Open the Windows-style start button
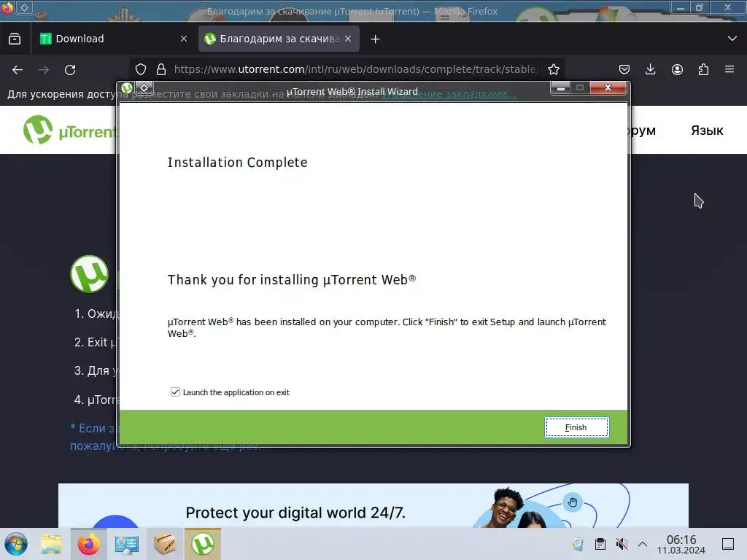The height and width of the screenshot is (560, 747). coord(16,544)
